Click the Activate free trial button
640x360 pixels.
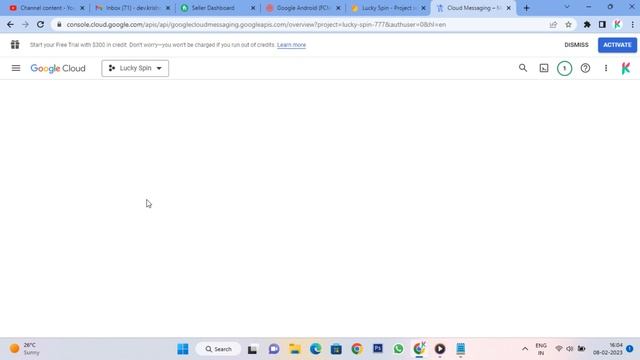617,45
